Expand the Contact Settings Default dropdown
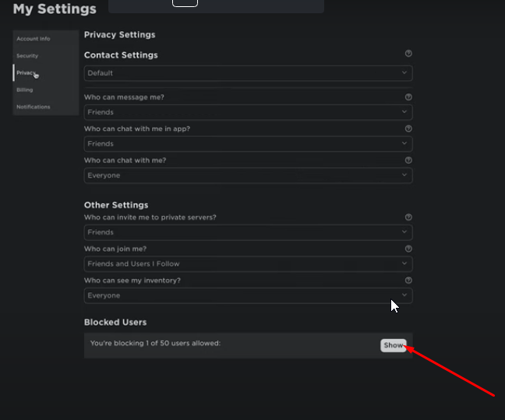Screen dimensions: 505x420 pos(248,73)
